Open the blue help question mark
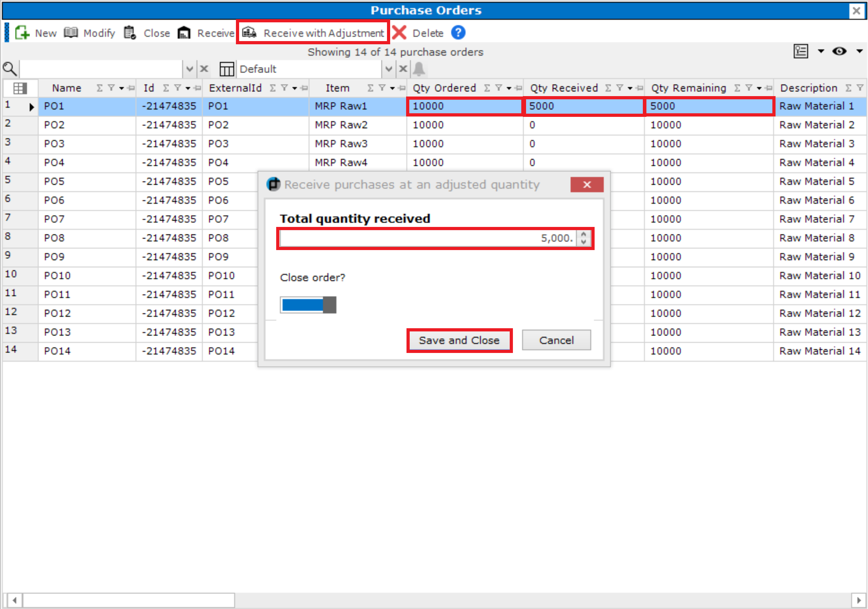 coord(458,32)
